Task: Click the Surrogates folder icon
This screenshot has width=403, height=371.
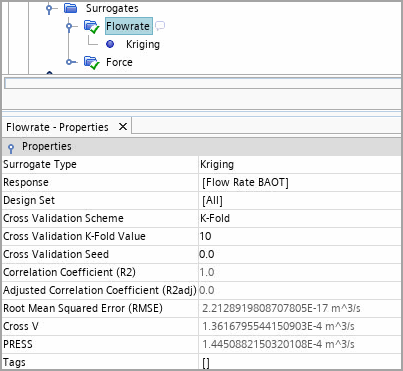Action: [71, 8]
